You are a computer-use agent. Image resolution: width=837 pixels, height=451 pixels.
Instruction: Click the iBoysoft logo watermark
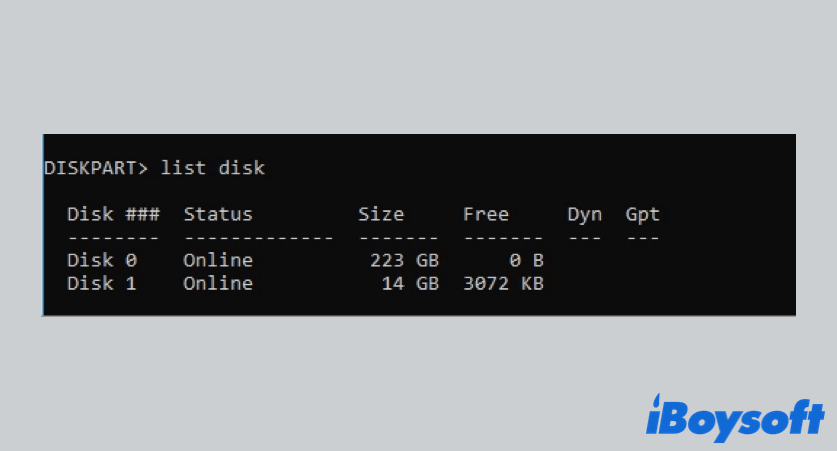pyautogui.click(x=735, y=418)
